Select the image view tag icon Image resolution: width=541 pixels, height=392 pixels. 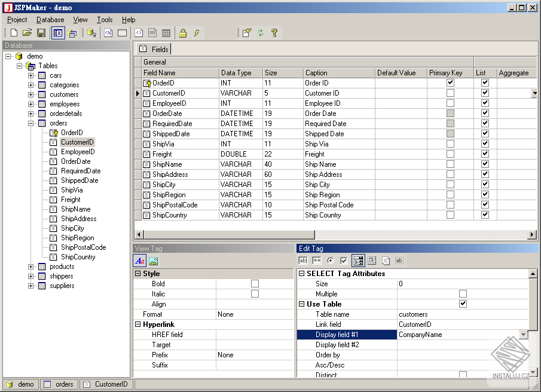(x=153, y=261)
